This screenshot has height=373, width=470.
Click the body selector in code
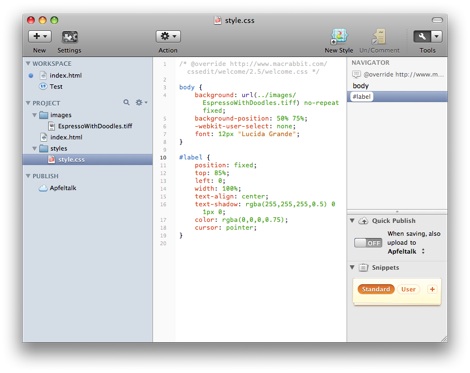[187, 87]
